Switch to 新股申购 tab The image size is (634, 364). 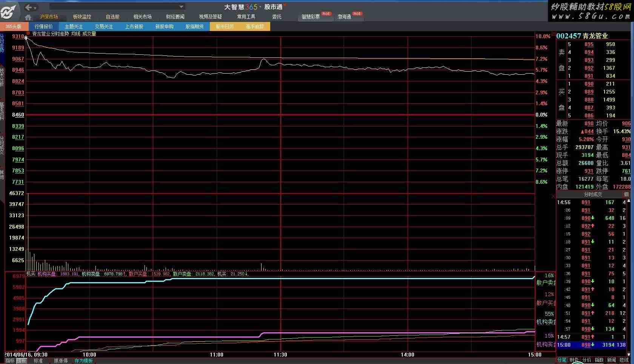(x=164, y=26)
